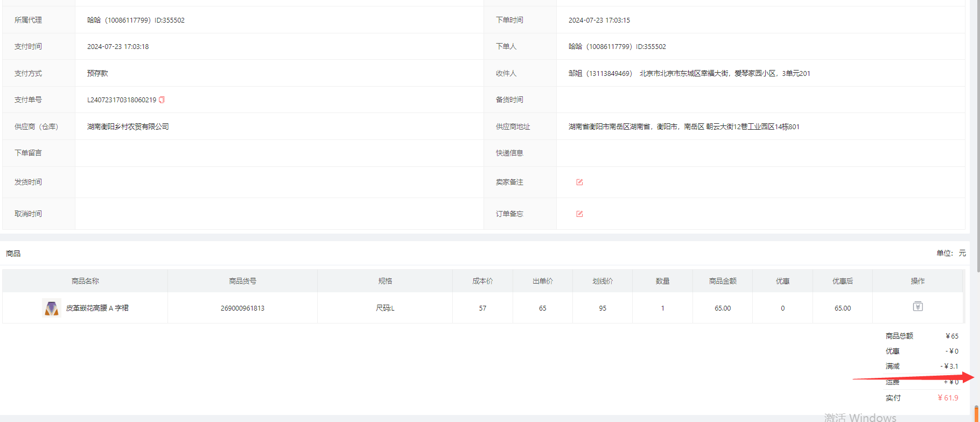The height and width of the screenshot is (422, 980).
Task: Click the agent value in 所属代理 row
Action: [x=136, y=20]
